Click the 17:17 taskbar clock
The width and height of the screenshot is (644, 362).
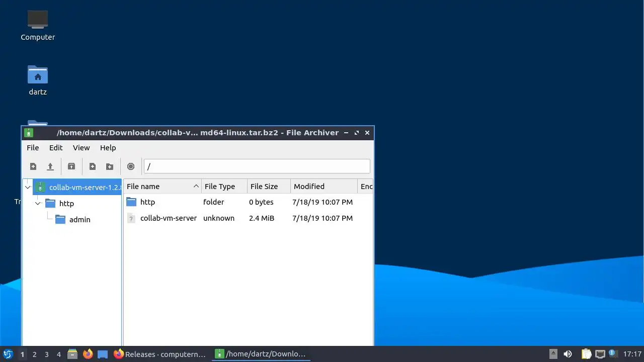[x=632, y=354]
